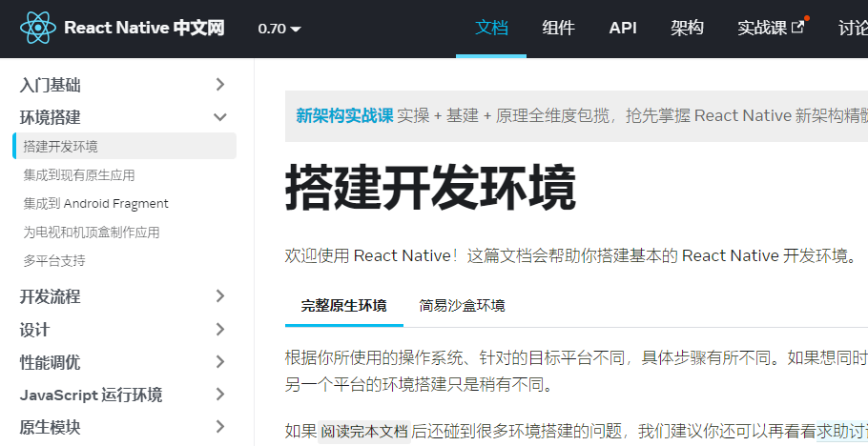Switch to the 简易沙盒环境 tab
Screen dimensions: 868x446
462,306
